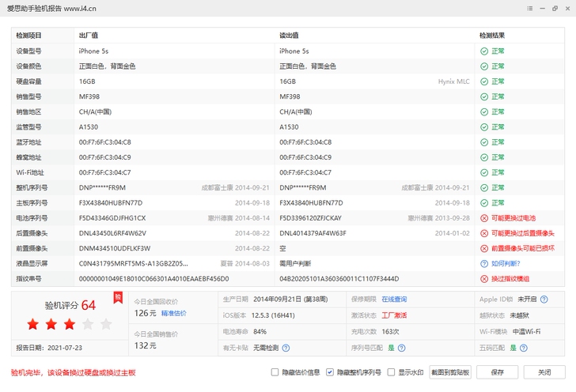Click the 未越狱 jailbreak status
The width and height of the screenshot is (576, 392).
(519, 315)
